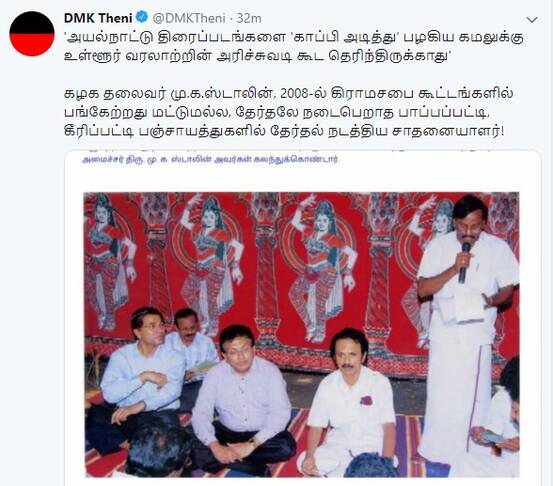
Task: Open the attached photo in the tweet
Action: coord(302,335)
